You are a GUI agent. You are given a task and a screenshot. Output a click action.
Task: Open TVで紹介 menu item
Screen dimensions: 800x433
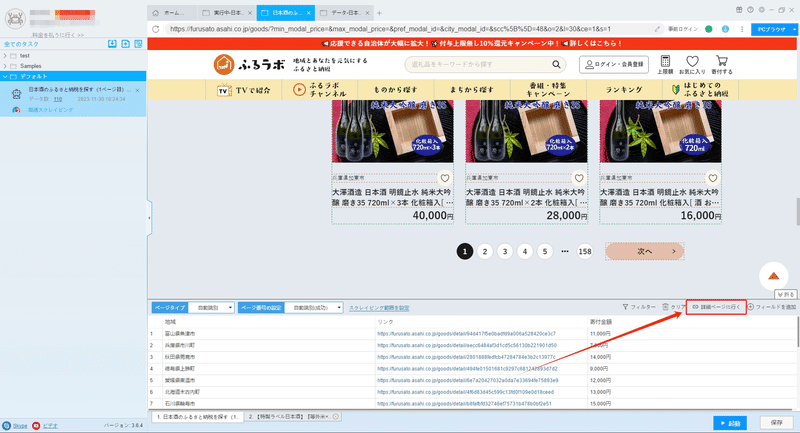click(243, 90)
